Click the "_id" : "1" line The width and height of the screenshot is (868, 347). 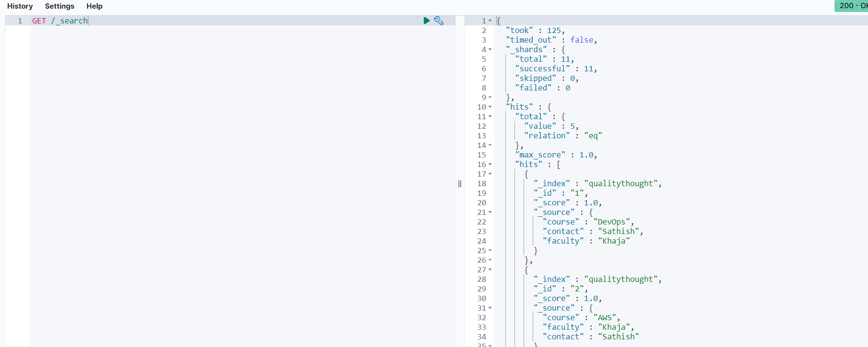560,193
